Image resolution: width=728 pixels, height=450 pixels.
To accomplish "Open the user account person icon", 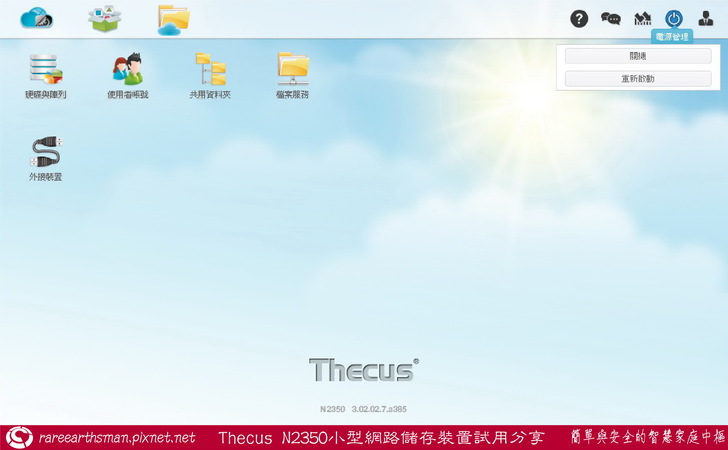I will 706,19.
